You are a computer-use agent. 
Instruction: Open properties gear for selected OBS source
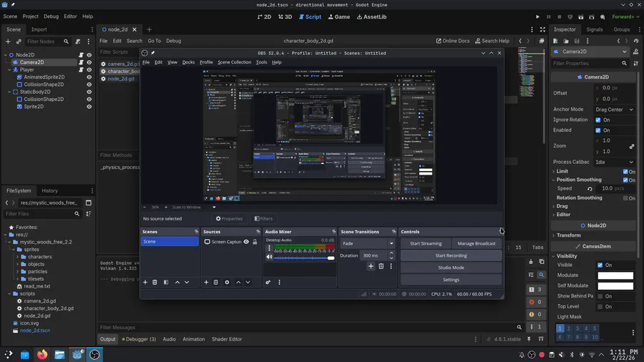tap(227, 283)
